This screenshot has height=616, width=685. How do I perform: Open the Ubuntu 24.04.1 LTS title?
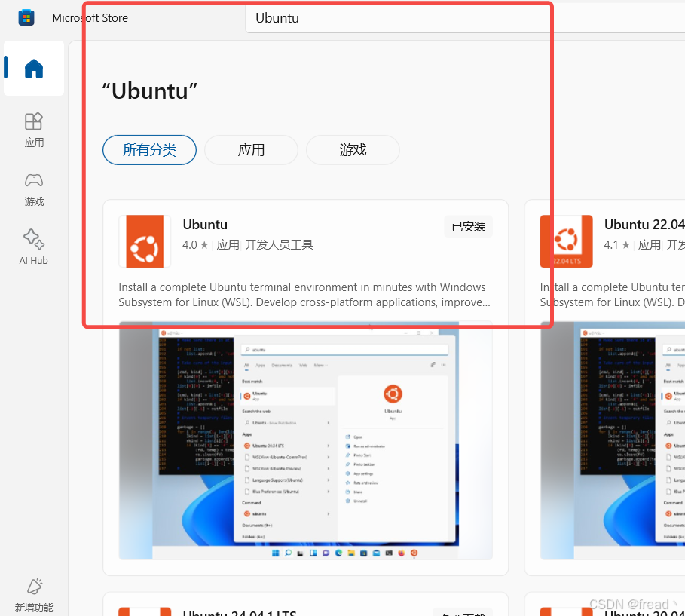pos(240,612)
